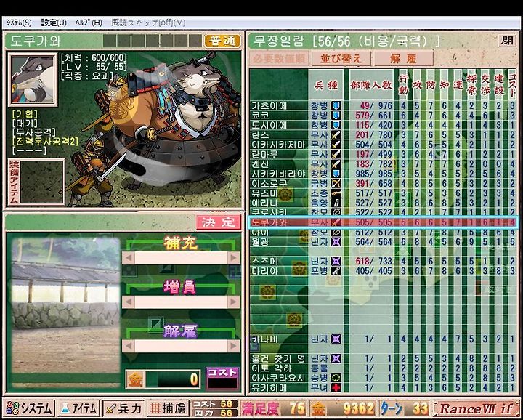Image resolution: width=523 pixels, height=420 pixels.
Task: Click monk icon in 아사쿠라요시 row
Action: (x=336, y=378)
